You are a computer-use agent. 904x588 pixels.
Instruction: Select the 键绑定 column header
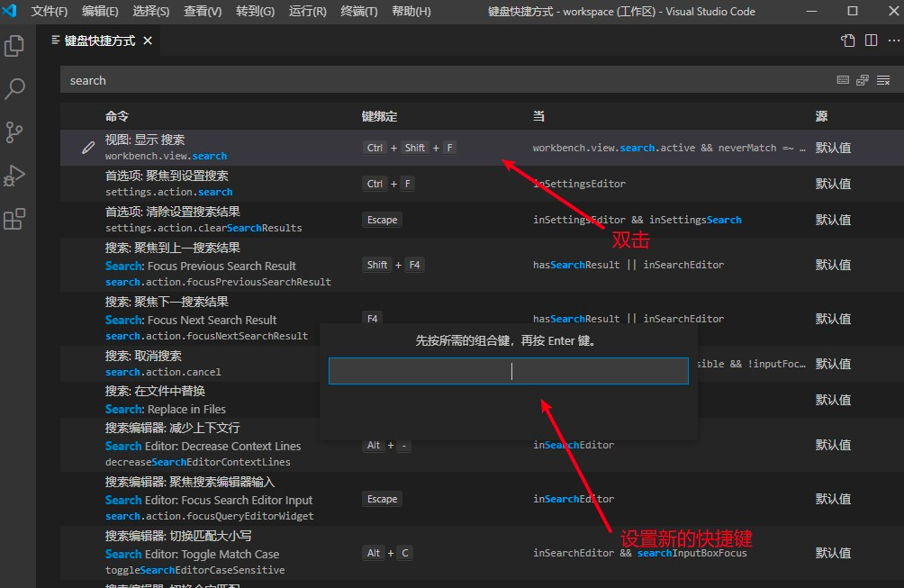379,116
